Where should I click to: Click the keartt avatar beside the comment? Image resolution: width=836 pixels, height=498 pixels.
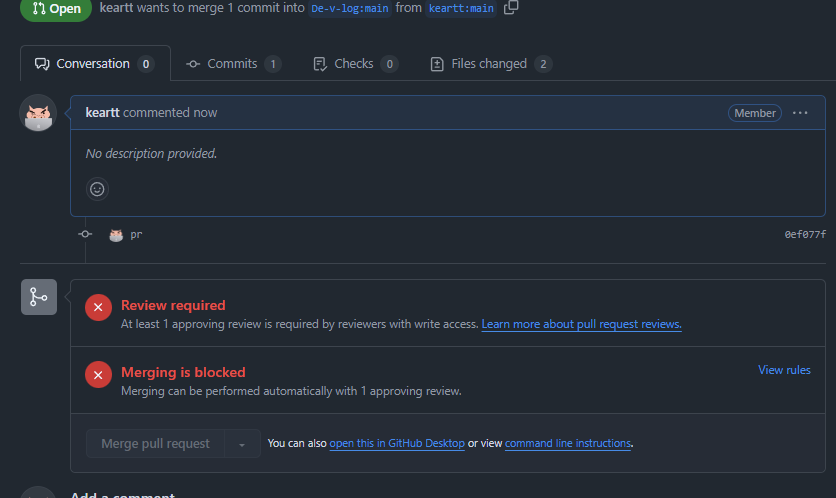tap(38, 113)
